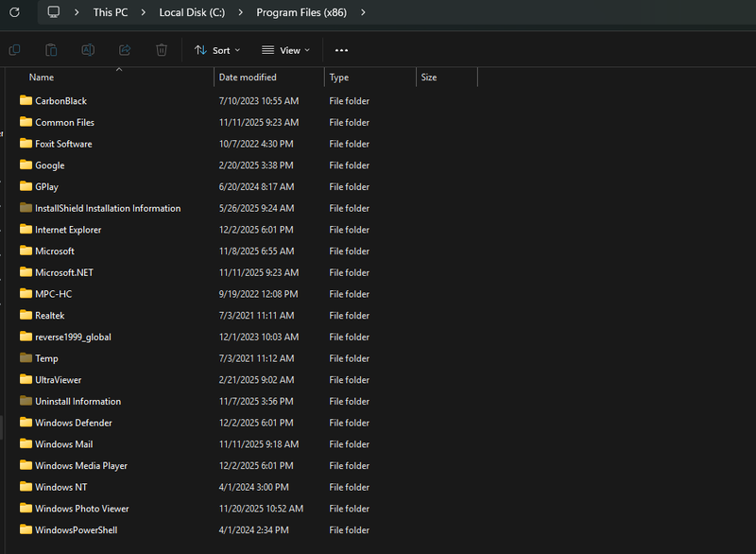The height and width of the screenshot is (554, 756).
Task: Select the reverse1999_global folder icon
Action: 26,336
